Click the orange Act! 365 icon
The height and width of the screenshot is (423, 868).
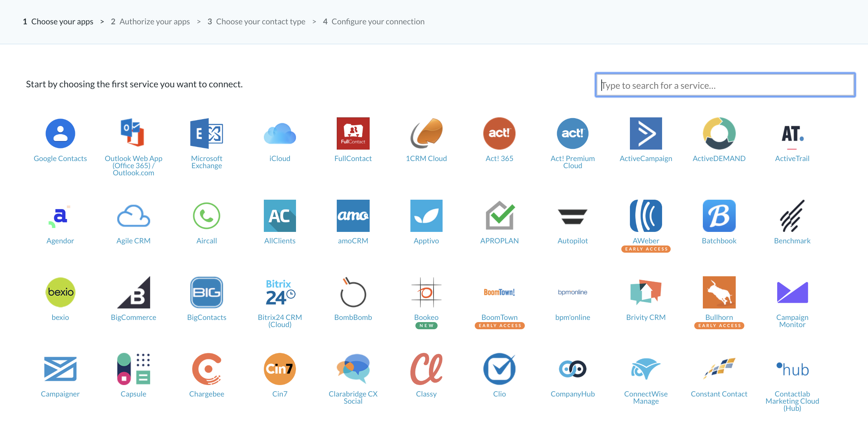click(499, 133)
